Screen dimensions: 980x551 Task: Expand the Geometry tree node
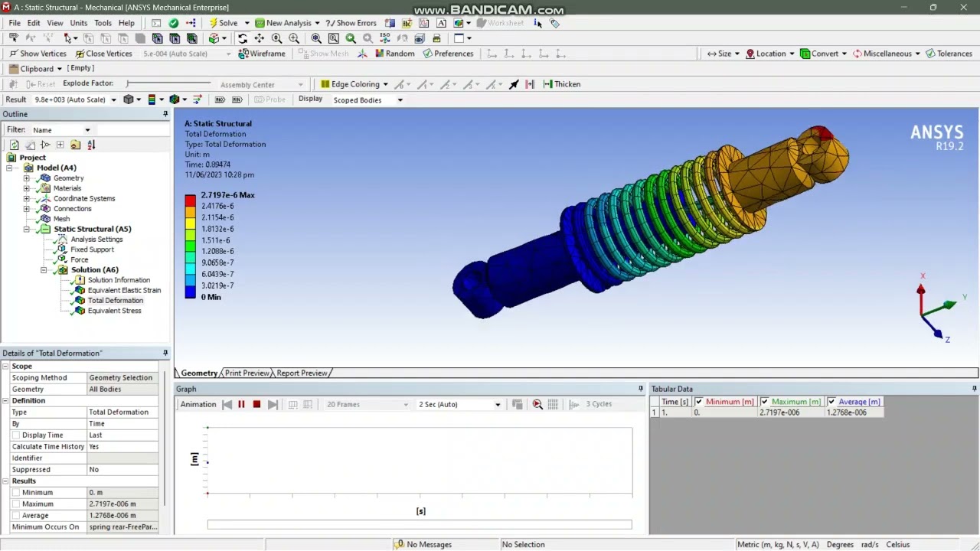coord(27,178)
